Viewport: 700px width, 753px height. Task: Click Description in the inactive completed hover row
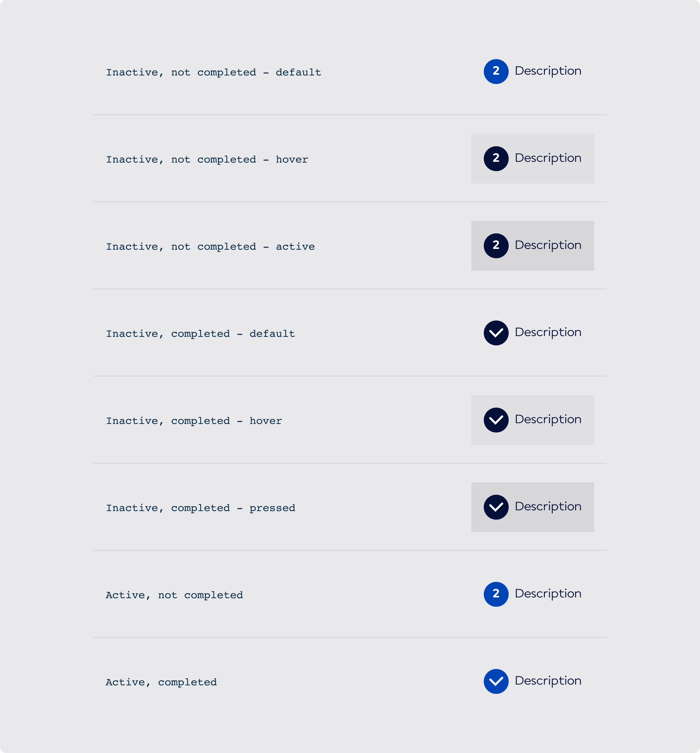pos(548,420)
